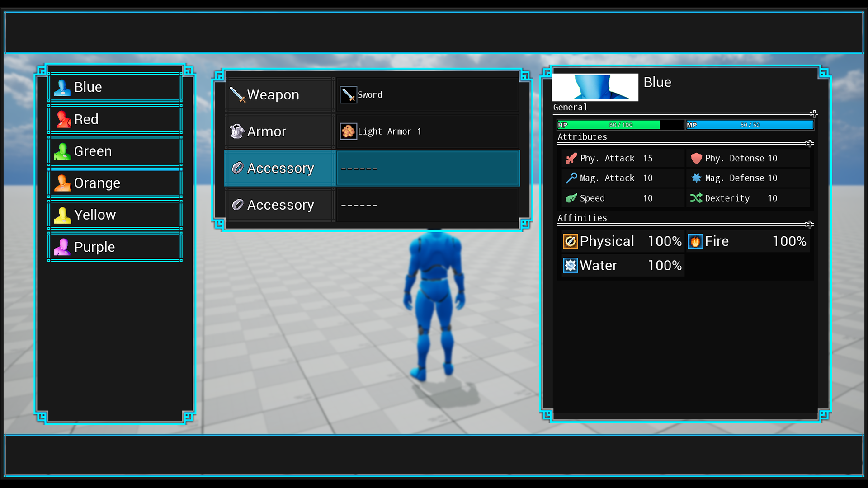This screenshot has height=488, width=868.
Task: Click the red character silhouette icon
Action: [x=63, y=119]
